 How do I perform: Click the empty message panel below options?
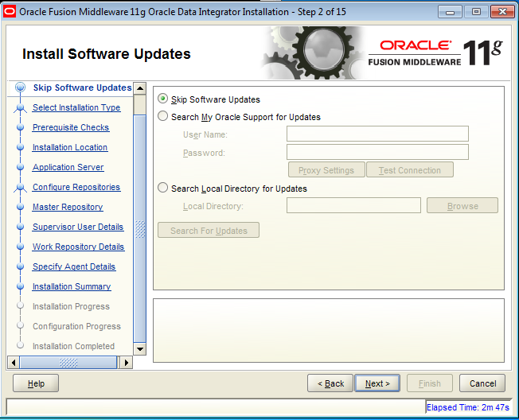(329, 330)
